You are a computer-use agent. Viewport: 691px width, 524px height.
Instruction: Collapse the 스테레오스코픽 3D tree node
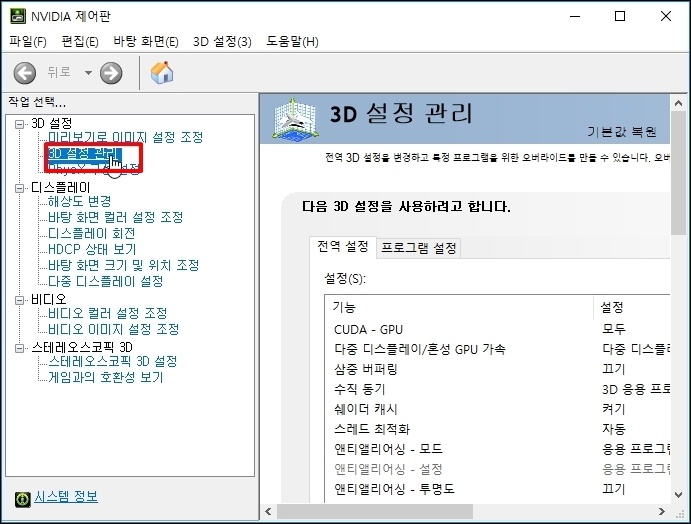(x=19, y=349)
